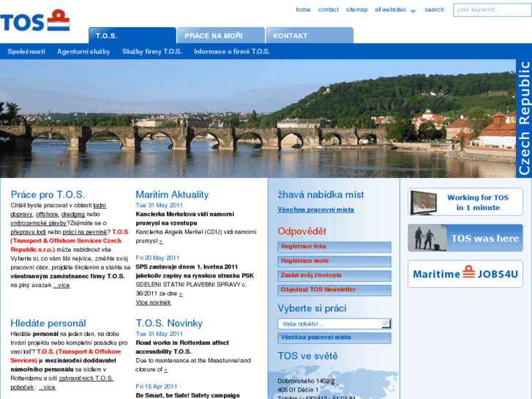Open ...více under Práce pro T.O.S.
The height and width of the screenshot is (399, 532).
[x=61, y=286]
